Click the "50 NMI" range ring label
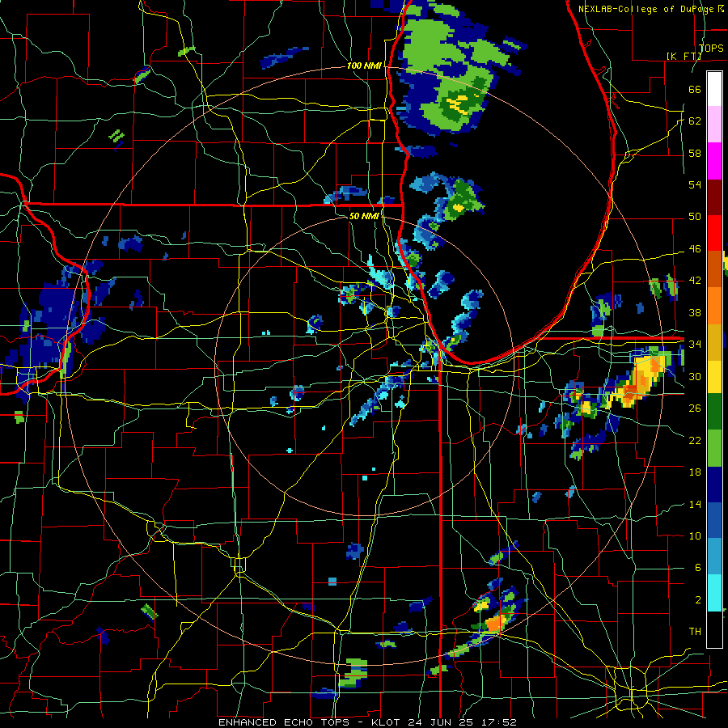The height and width of the screenshot is (728, 728). 364,216
